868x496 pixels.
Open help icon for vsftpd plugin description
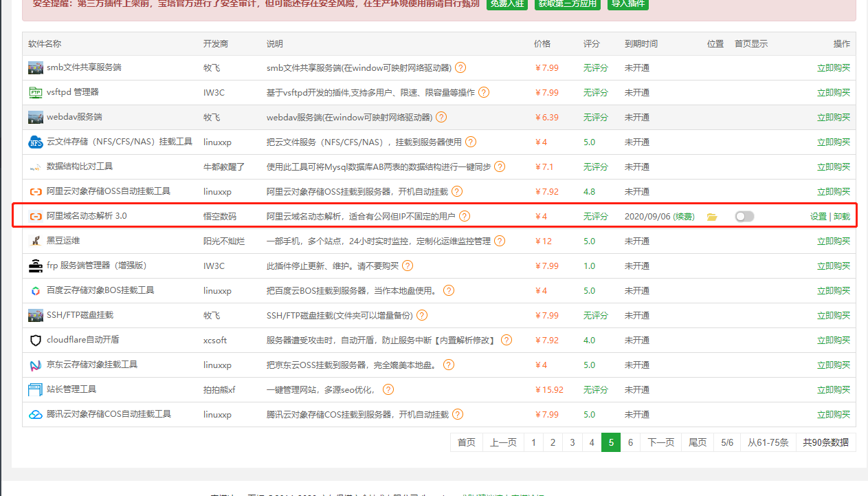[x=484, y=93]
